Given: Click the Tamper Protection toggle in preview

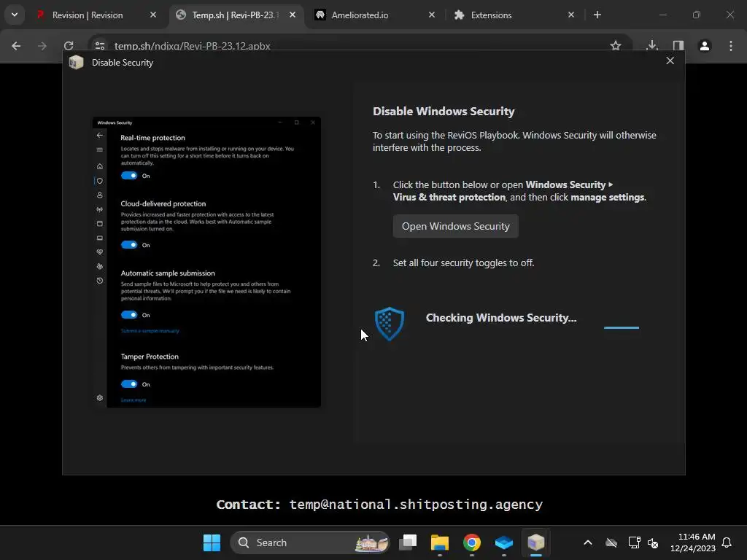Looking at the screenshot, I should coord(129,384).
